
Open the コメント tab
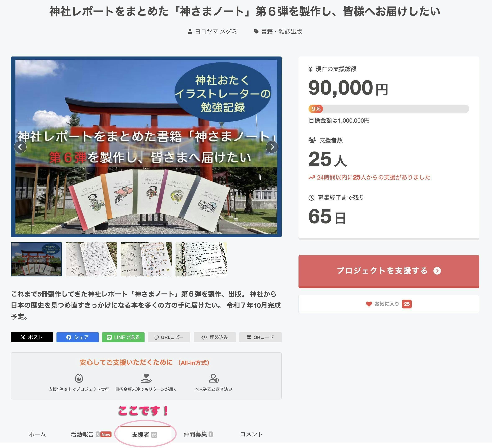[251, 434]
